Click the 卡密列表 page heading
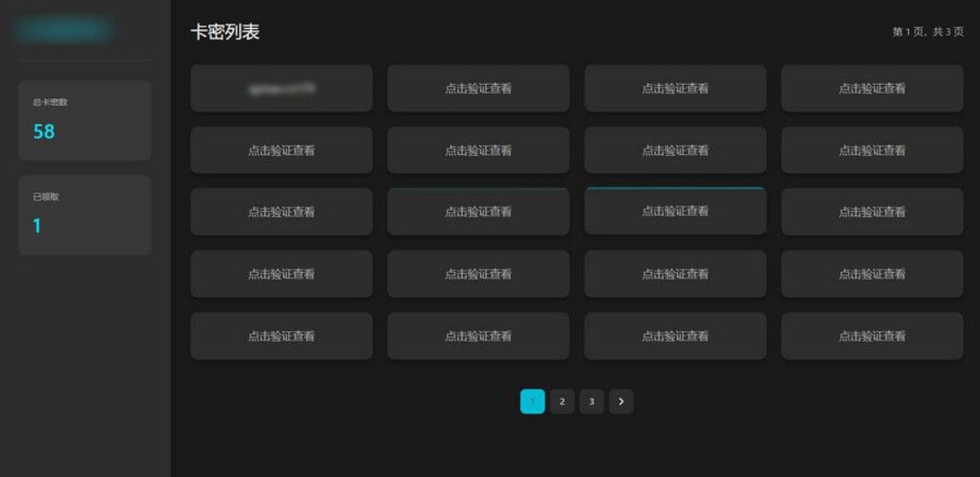This screenshot has width=980, height=477. pyautogui.click(x=225, y=32)
